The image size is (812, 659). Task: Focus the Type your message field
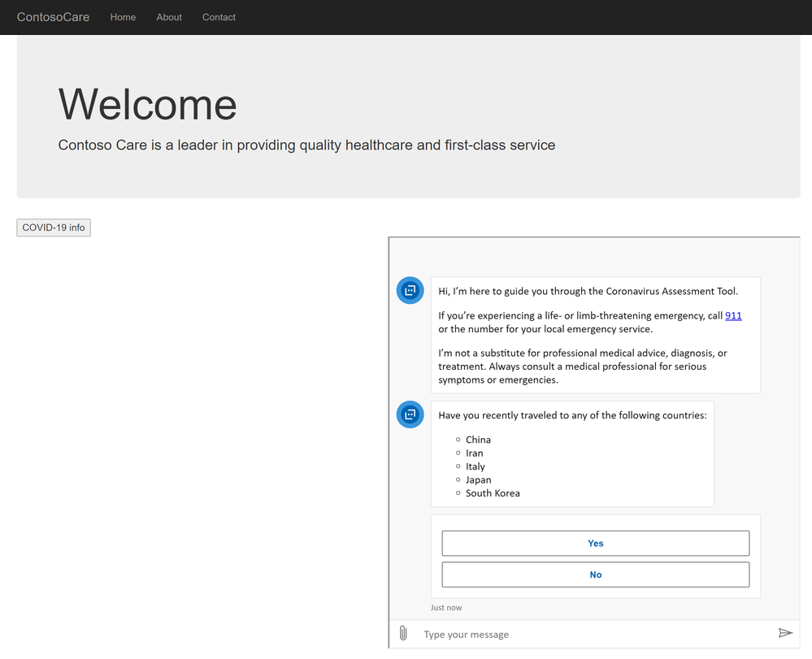coord(593,634)
